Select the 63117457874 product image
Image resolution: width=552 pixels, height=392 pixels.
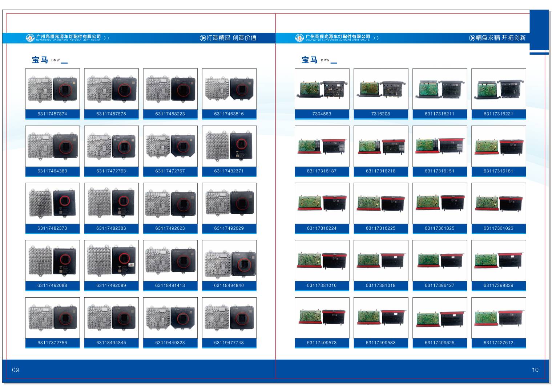pyautogui.click(x=52, y=89)
